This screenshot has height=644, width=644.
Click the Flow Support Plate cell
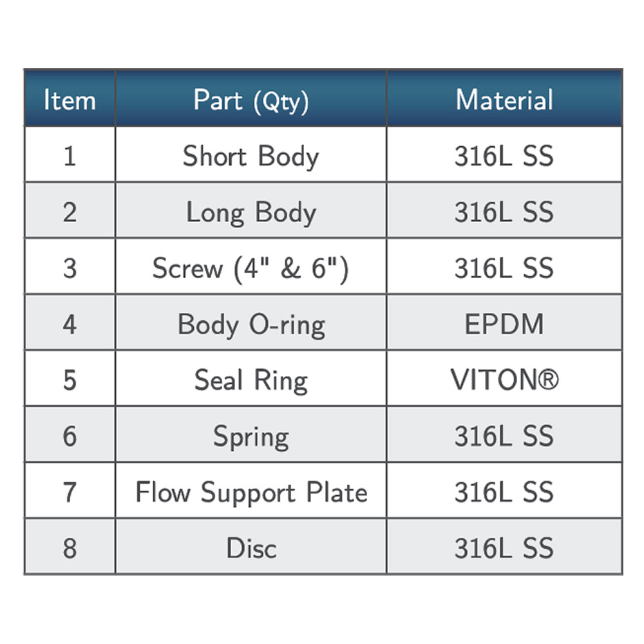click(x=251, y=493)
